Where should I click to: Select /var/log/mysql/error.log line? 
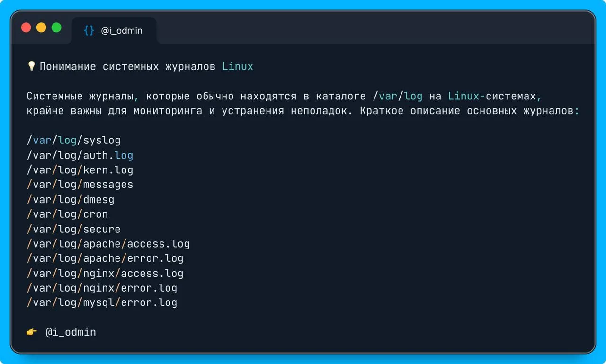[x=102, y=302]
